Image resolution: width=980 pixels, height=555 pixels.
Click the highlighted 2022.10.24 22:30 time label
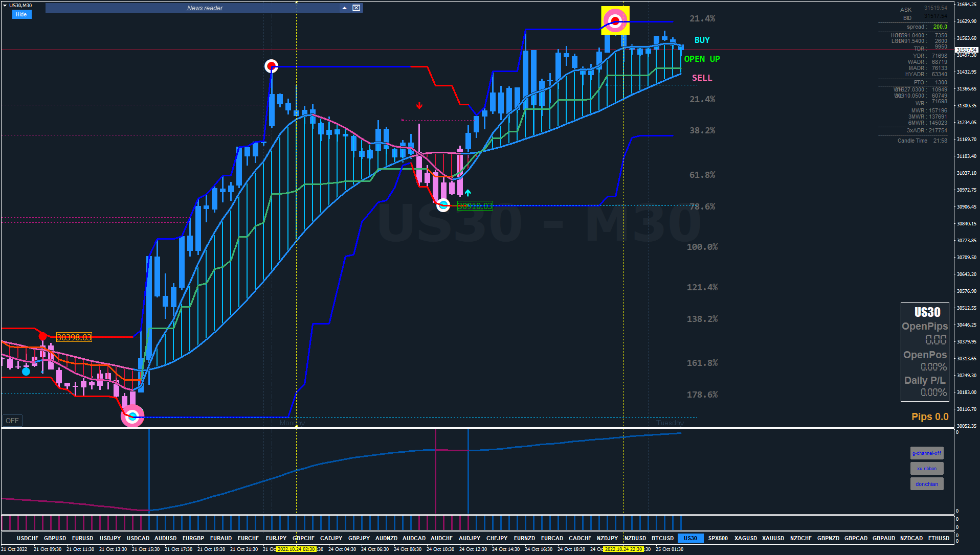[x=623, y=549]
